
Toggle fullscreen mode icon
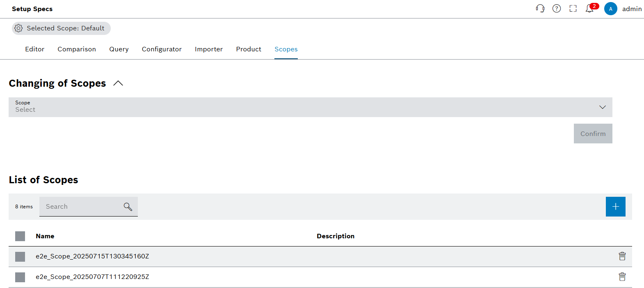573,9
